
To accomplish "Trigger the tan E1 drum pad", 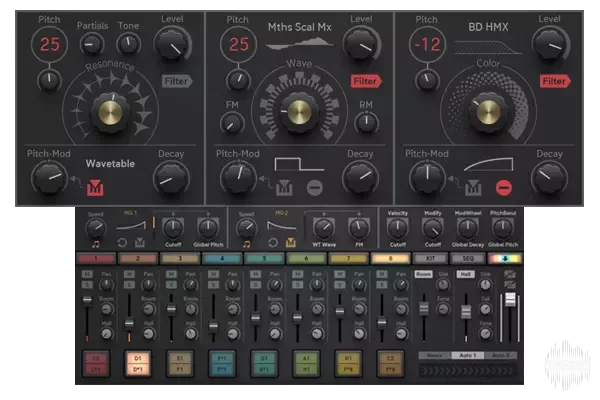I will tap(180, 364).
